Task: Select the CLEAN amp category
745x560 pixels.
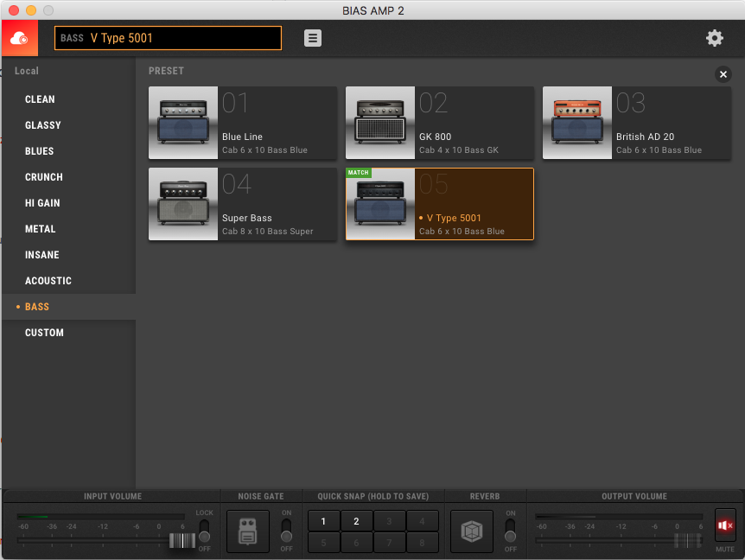Action: click(40, 99)
